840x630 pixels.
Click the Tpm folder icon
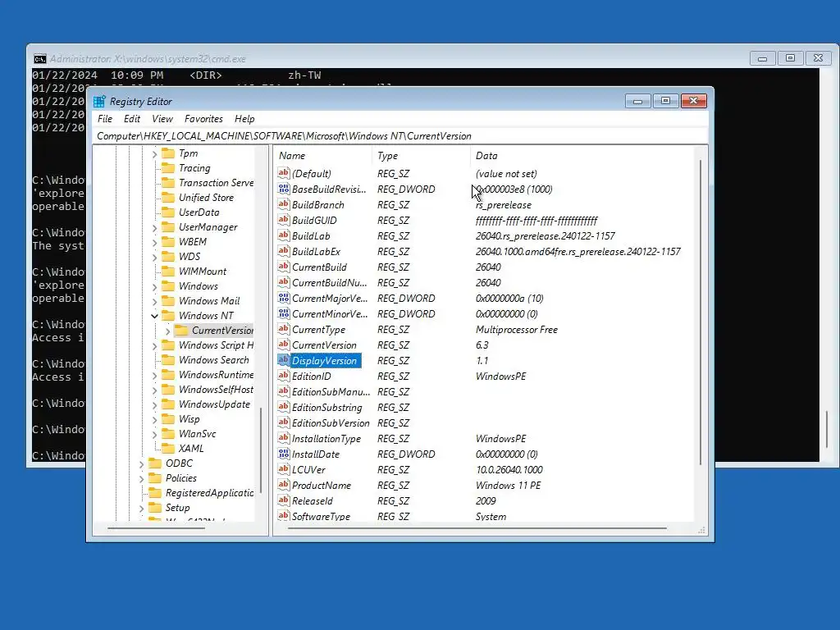tap(168, 153)
